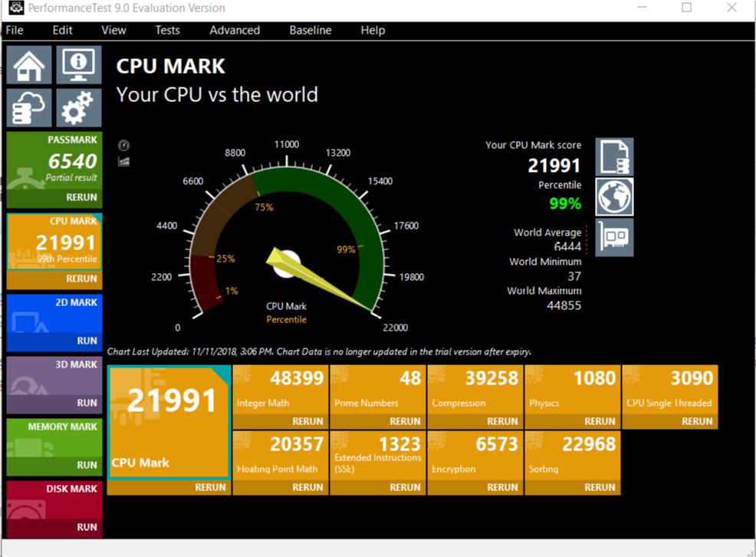Image resolution: width=756 pixels, height=557 pixels.
Task: Click the cloud baseline management icon
Action: click(x=29, y=107)
